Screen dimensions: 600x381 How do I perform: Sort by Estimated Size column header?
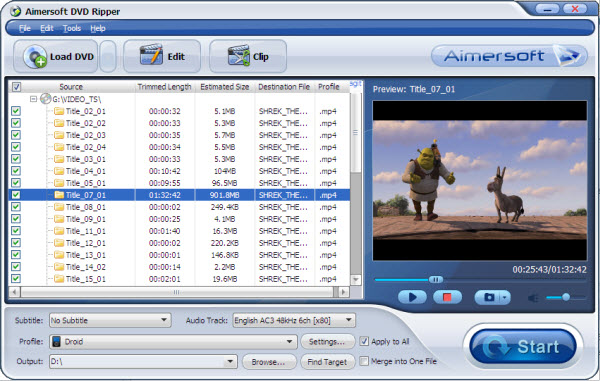(225, 87)
